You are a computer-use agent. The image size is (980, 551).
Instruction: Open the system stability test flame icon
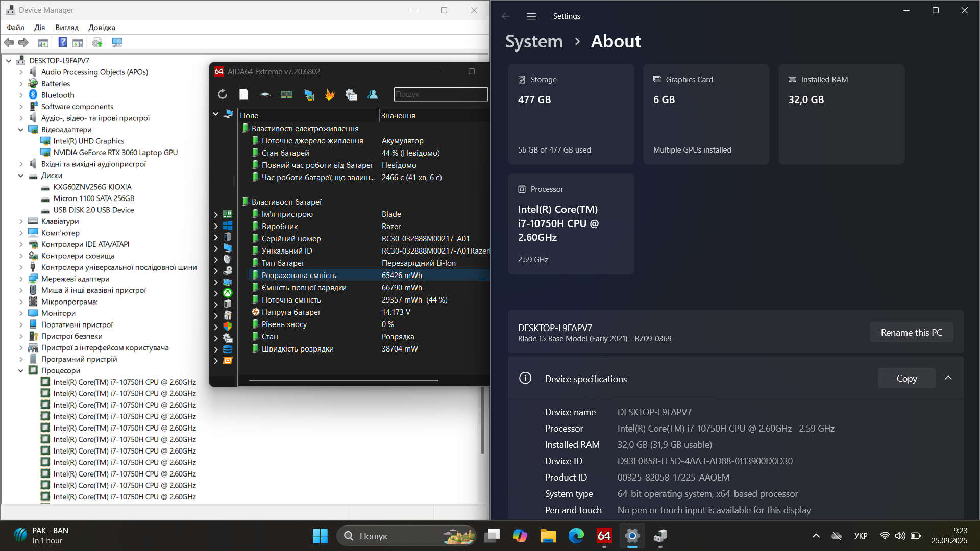pos(330,94)
